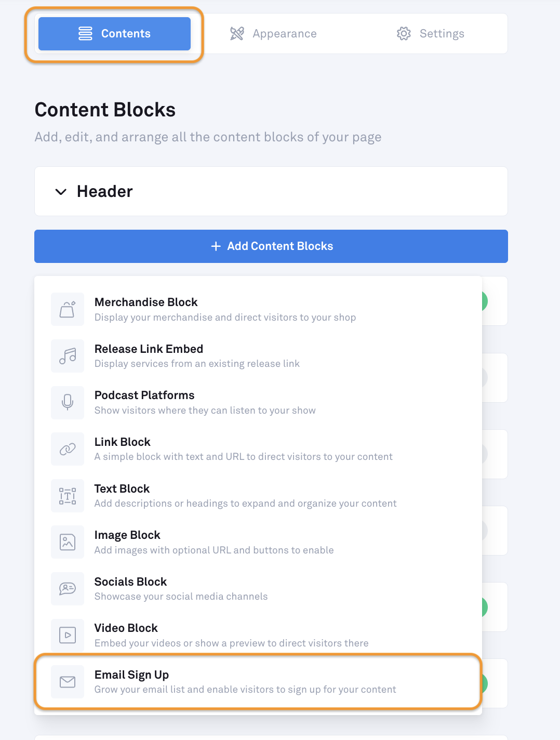The image size is (560, 740).
Task: Toggle the green switch beside Socials Block
Action: point(485,607)
